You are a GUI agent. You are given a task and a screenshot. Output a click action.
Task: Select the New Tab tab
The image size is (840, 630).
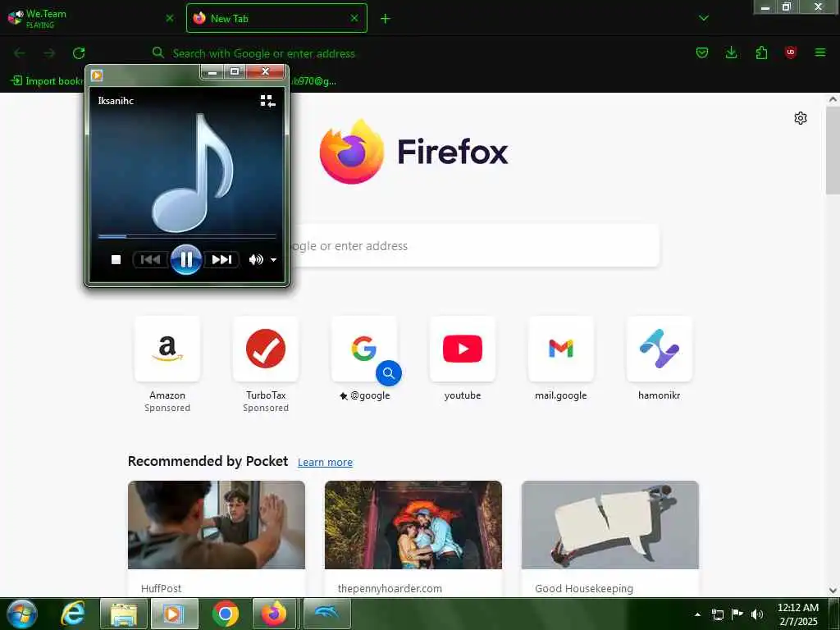click(276, 18)
